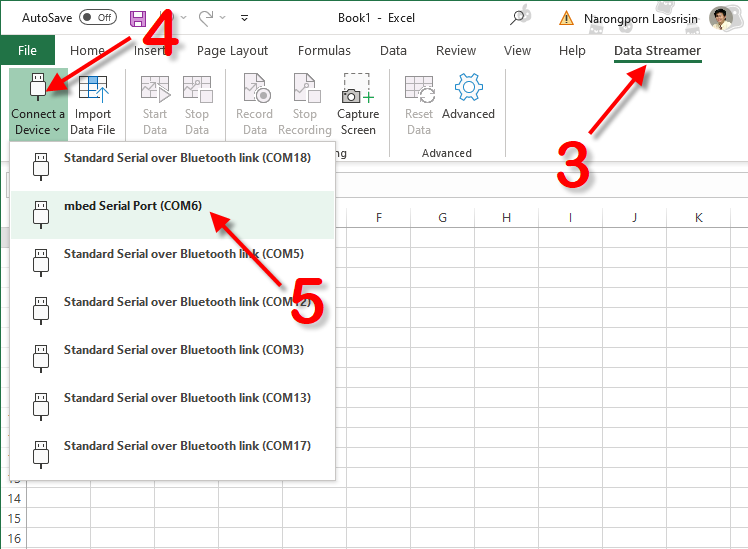
Task: Expand the Connect a Device dropdown chevron
Action: point(57,130)
